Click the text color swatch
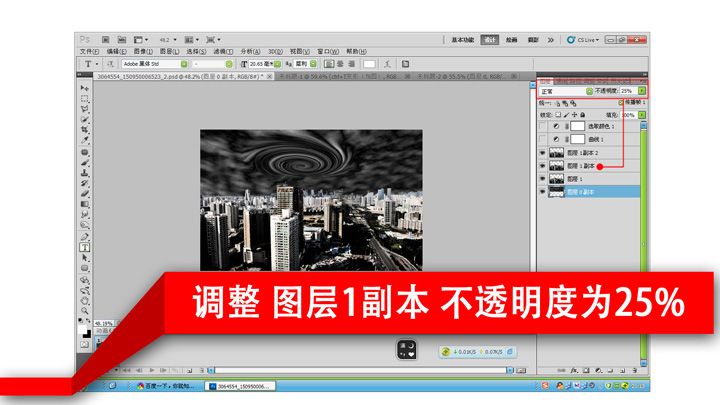Image resolution: width=720 pixels, height=405 pixels. point(370,64)
